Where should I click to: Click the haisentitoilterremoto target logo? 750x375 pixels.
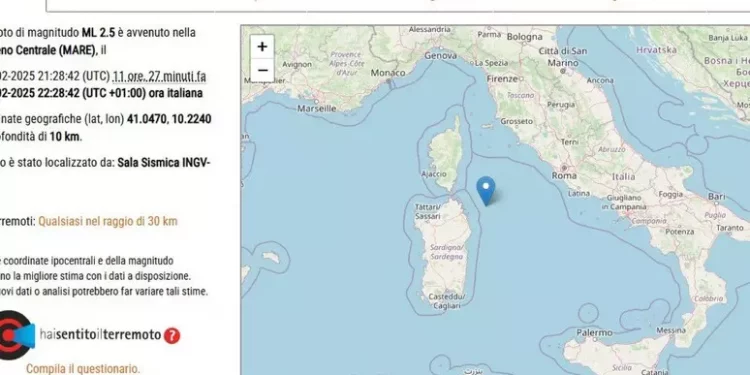(x=17, y=335)
